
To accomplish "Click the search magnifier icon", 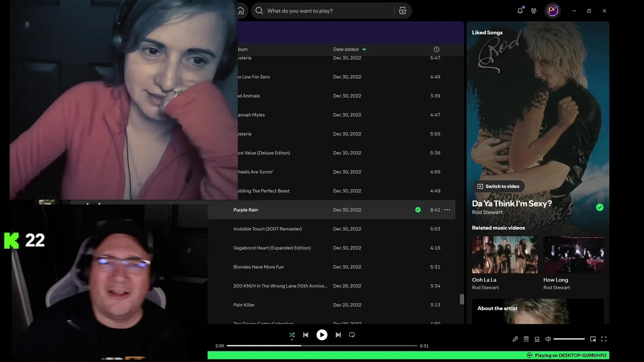I will click(x=259, y=11).
